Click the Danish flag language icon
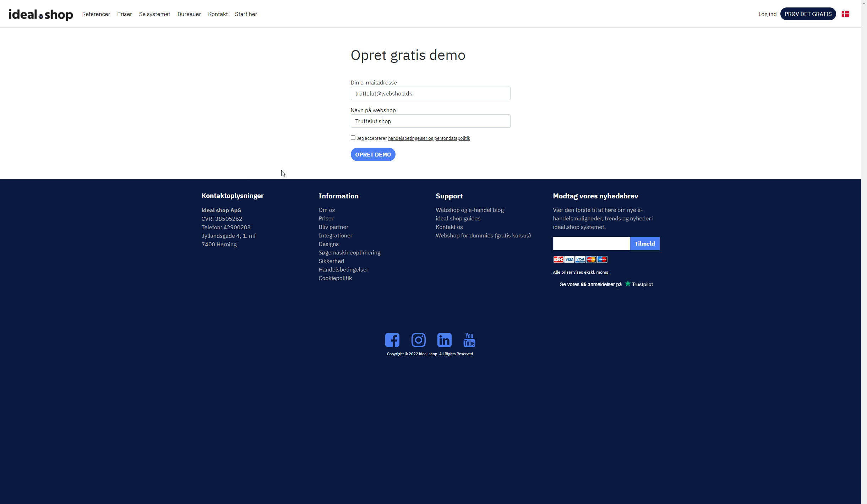The width and height of the screenshot is (867, 504). pyautogui.click(x=845, y=14)
